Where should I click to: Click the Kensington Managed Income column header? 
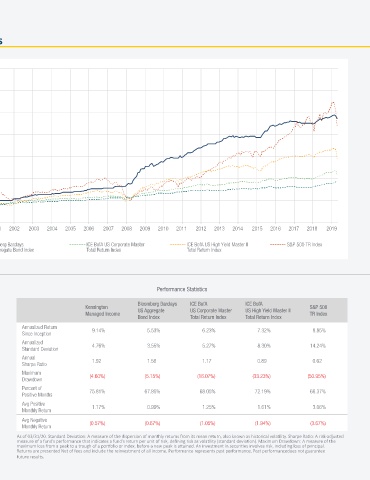coord(102,310)
